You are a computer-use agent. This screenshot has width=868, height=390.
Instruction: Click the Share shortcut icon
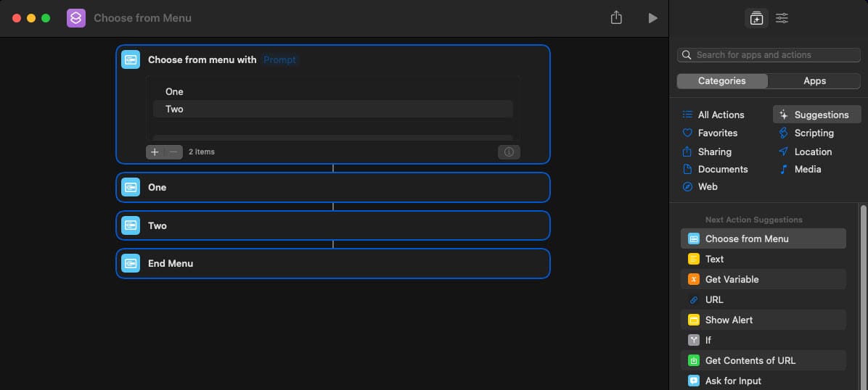click(x=616, y=17)
